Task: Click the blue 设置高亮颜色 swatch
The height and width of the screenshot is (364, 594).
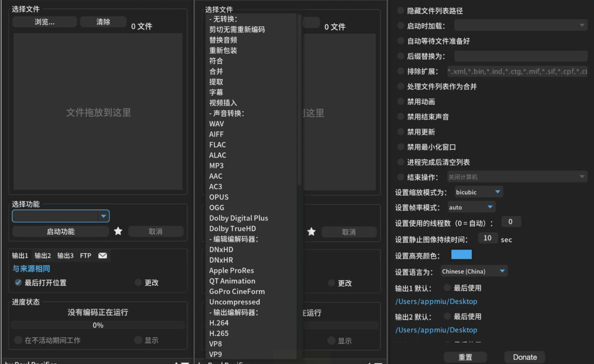Action: pyautogui.click(x=461, y=254)
